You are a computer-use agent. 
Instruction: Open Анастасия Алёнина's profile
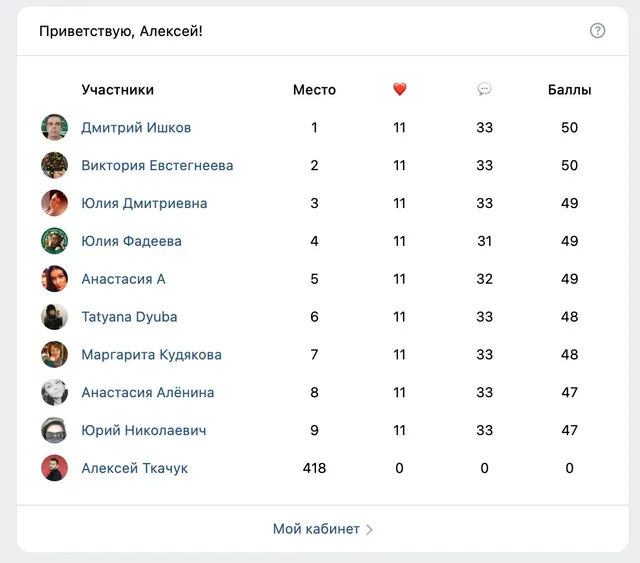click(148, 392)
